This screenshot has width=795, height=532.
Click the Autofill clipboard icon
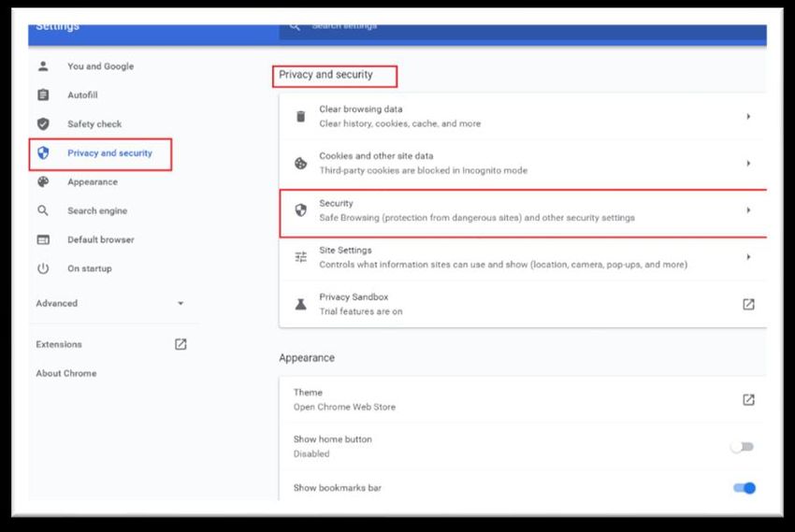click(x=43, y=94)
